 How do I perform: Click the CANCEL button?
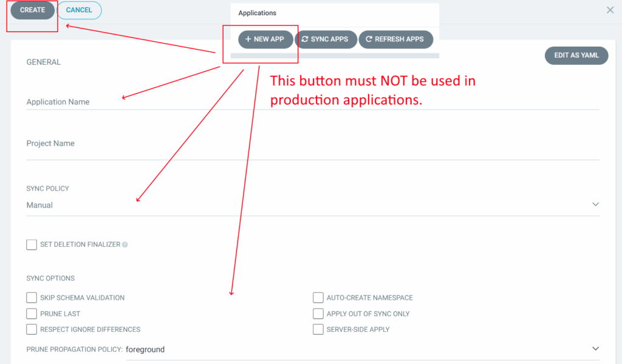click(79, 10)
